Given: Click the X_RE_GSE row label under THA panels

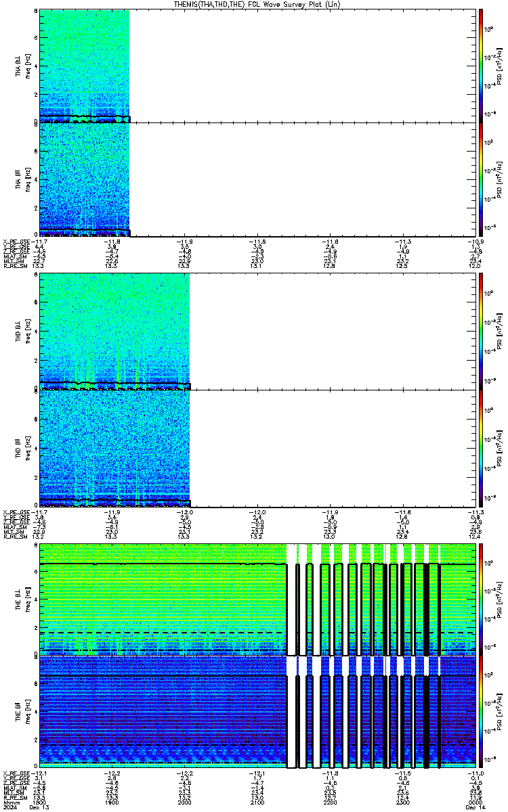Looking at the screenshot, I should [16, 241].
